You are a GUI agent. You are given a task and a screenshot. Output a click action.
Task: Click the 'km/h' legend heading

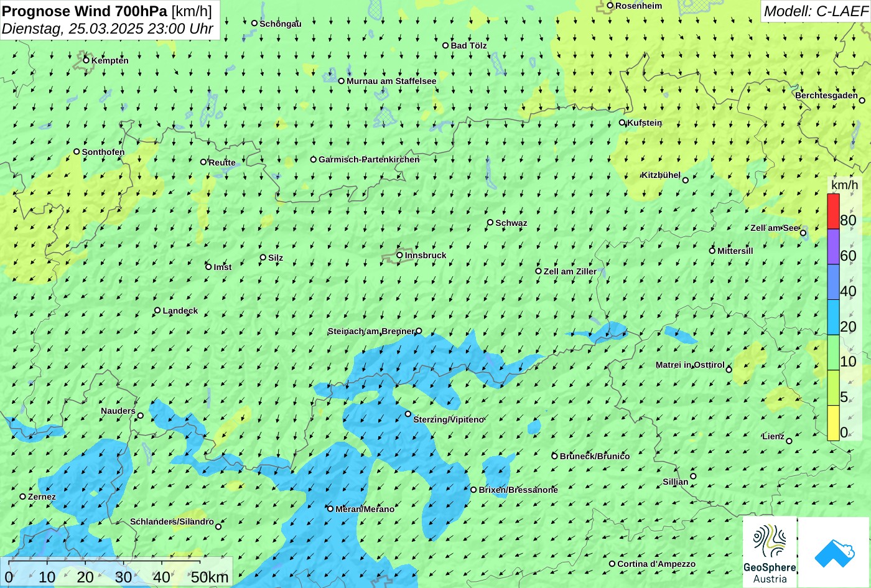tap(844, 185)
